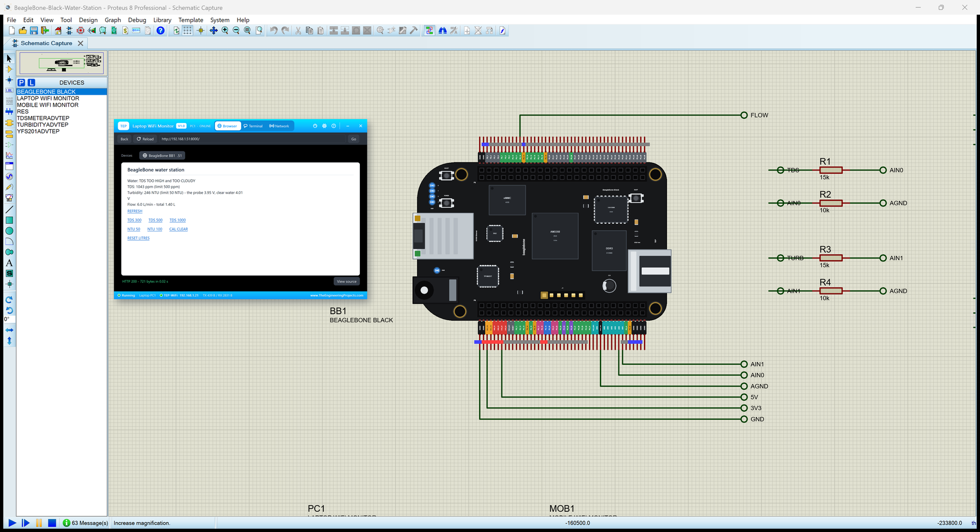The height and width of the screenshot is (532, 980).
Task: Select the BeagleBone BB1 .51 device chip
Action: click(162, 156)
